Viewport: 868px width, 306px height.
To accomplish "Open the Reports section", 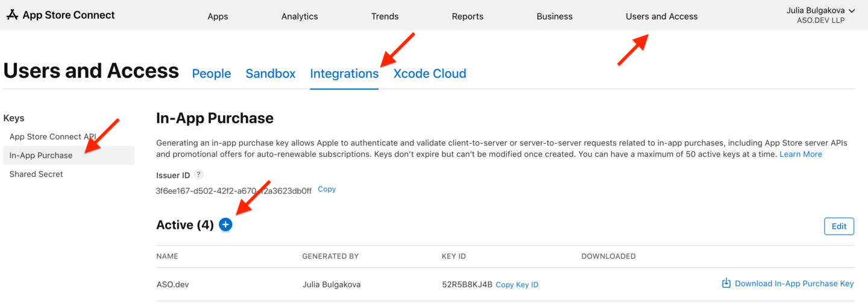I will (468, 16).
